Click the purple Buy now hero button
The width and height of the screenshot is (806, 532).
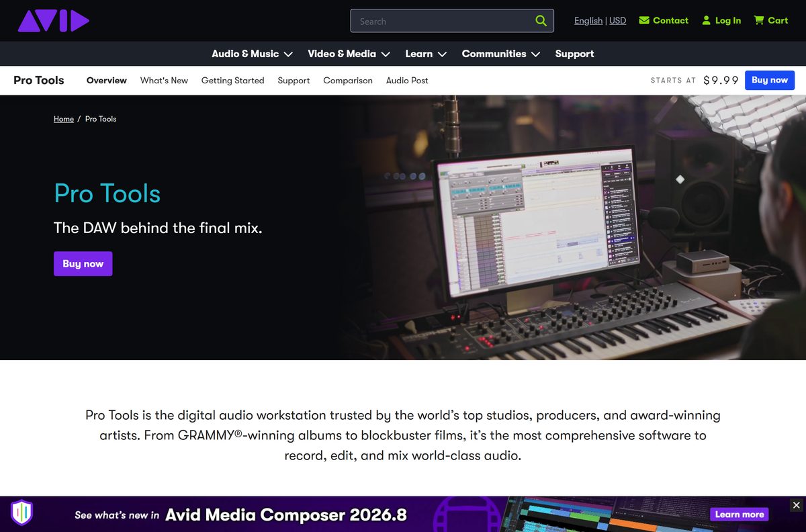tap(83, 263)
